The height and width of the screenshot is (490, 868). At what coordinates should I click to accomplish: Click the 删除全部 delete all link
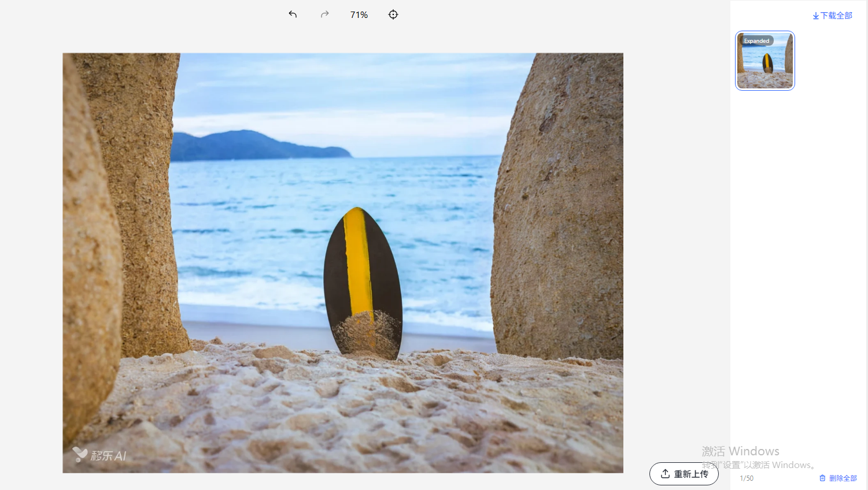[843, 478]
